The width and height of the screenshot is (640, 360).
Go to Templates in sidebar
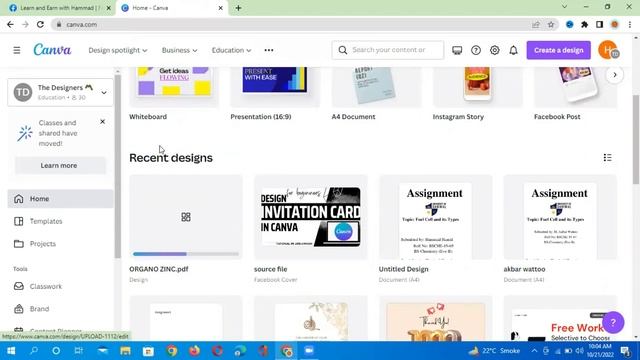point(60,221)
